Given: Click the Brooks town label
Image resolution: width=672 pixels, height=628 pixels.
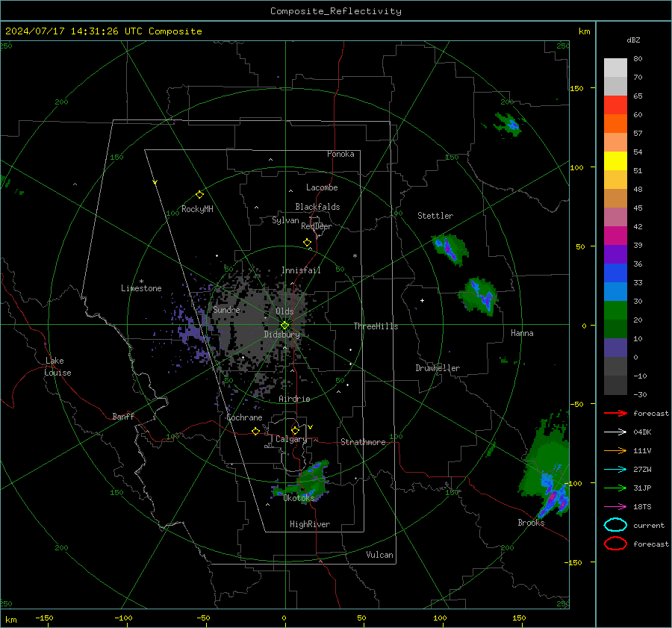Looking at the screenshot, I should coord(531,523).
